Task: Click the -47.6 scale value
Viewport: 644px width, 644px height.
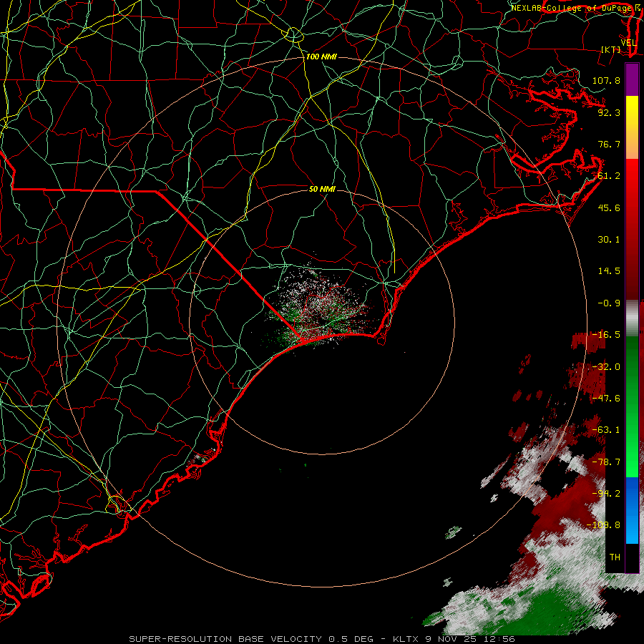Action: (606, 399)
